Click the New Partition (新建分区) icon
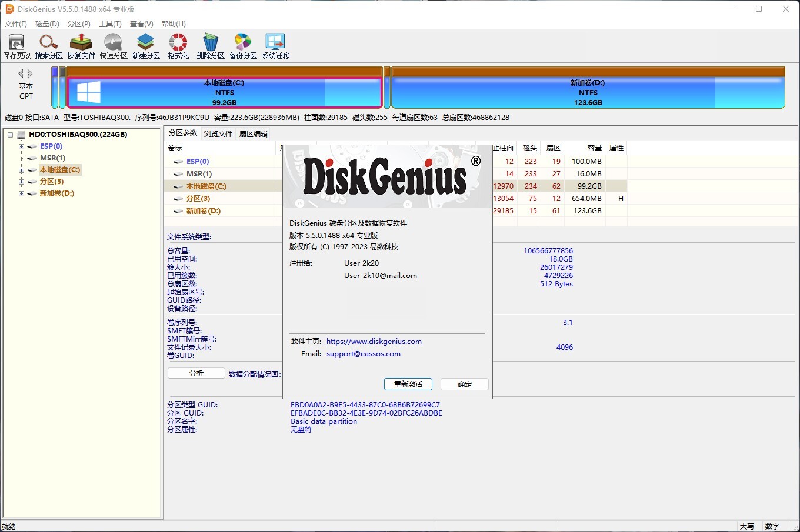Viewport: 800px width, 532px height. 146,46
